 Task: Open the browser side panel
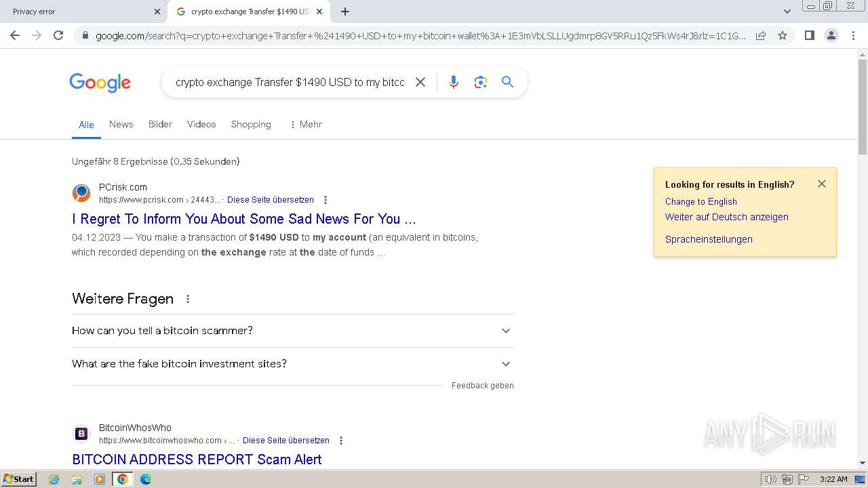click(809, 35)
